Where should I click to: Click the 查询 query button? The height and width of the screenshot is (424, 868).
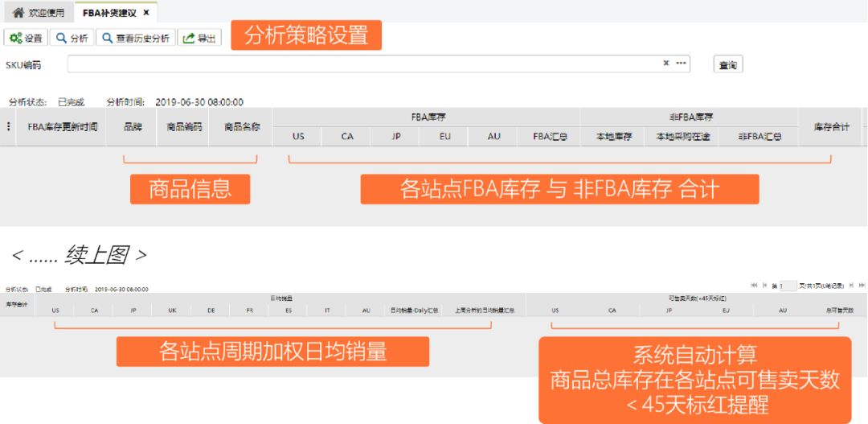728,64
